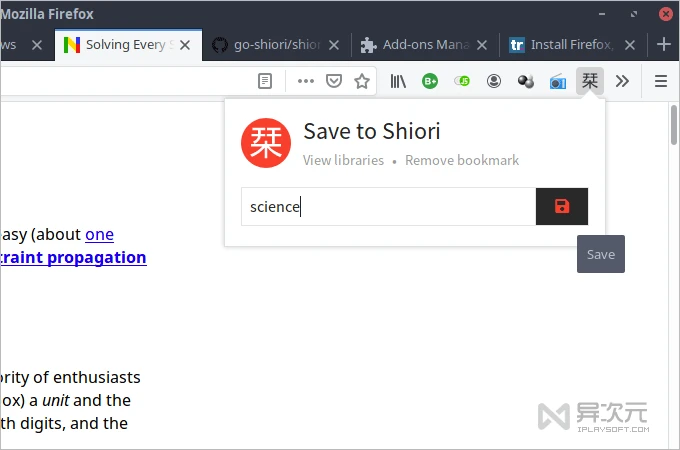Switch to the Solving Every tab
680x450 pixels.
128,45
